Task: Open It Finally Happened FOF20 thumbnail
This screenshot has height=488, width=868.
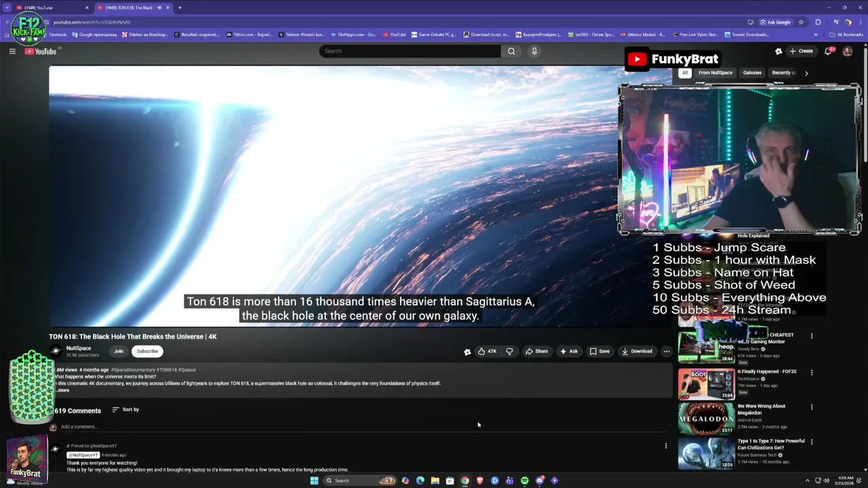Action: [x=706, y=384]
